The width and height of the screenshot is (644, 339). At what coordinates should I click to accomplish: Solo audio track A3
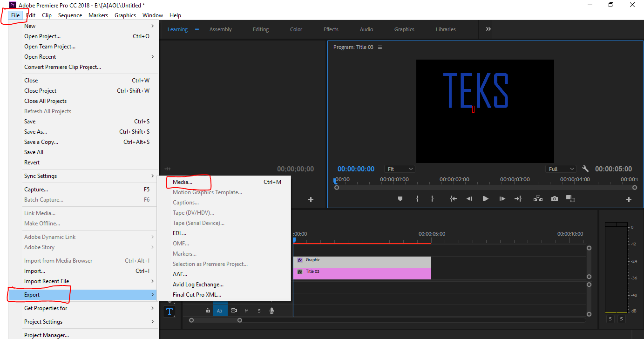point(259,311)
